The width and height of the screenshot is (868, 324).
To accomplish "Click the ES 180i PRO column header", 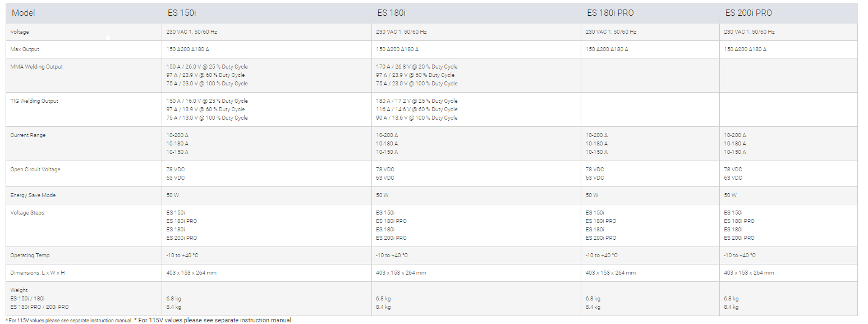I will click(610, 13).
